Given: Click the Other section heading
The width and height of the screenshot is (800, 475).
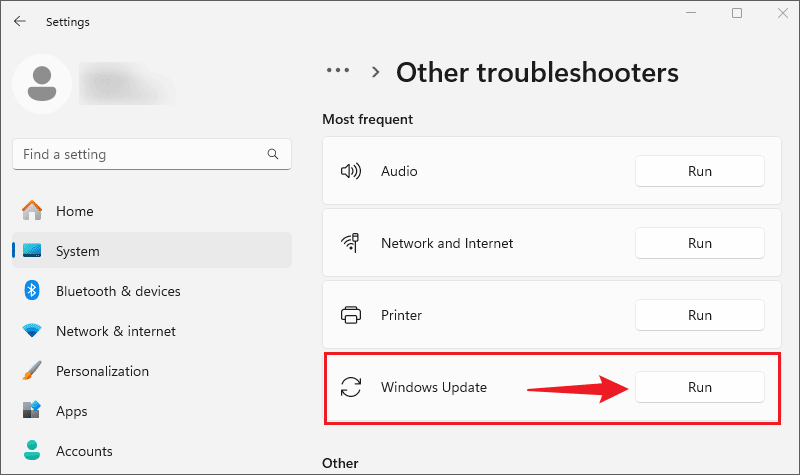Looking at the screenshot, I should pos(340,463).
